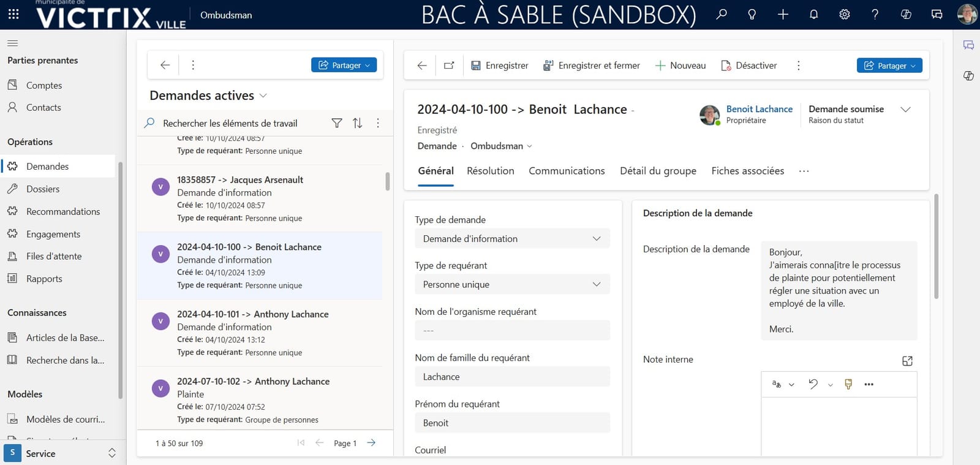Click the sort arrows icon in the list
Screen dimensions: 980x465
358,123
